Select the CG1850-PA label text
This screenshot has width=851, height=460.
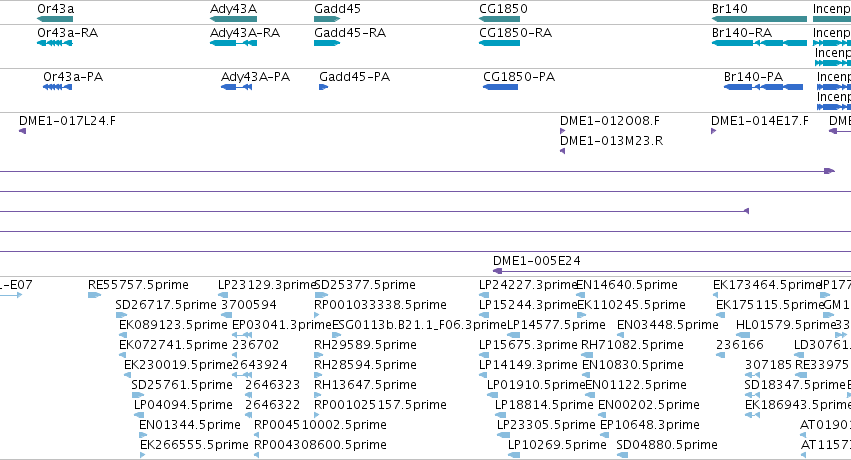(519, 76)
